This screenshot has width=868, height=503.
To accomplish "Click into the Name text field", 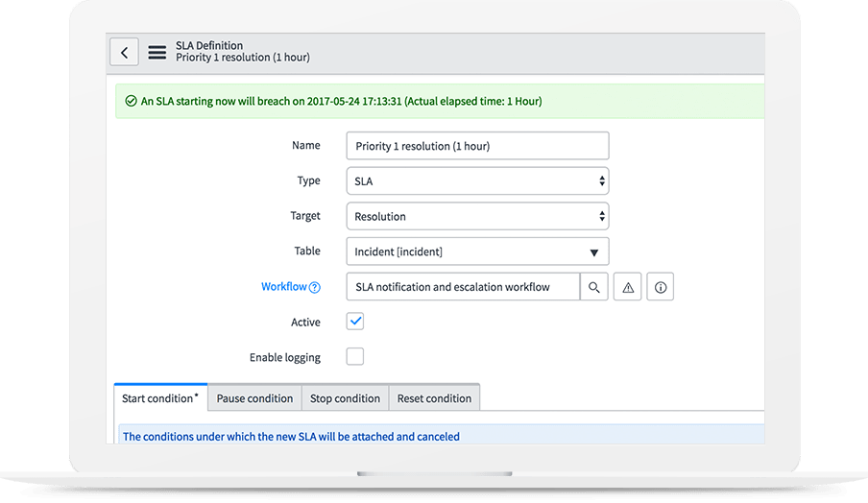I will (x=477, y=146).
